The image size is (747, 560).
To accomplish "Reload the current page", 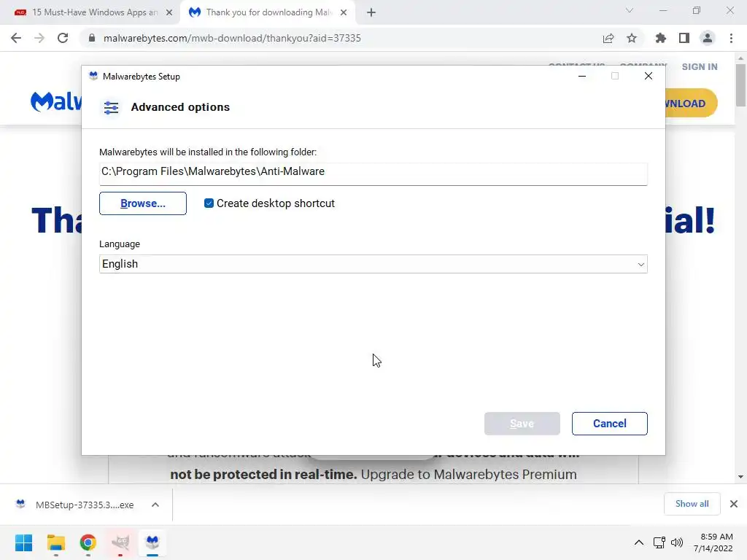I will (x=63, y=38).
